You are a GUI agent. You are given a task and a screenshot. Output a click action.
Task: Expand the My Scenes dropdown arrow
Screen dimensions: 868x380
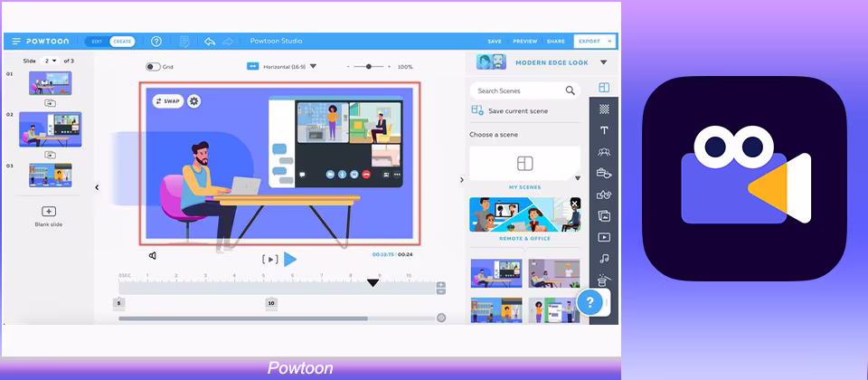[x=578, y=178]
